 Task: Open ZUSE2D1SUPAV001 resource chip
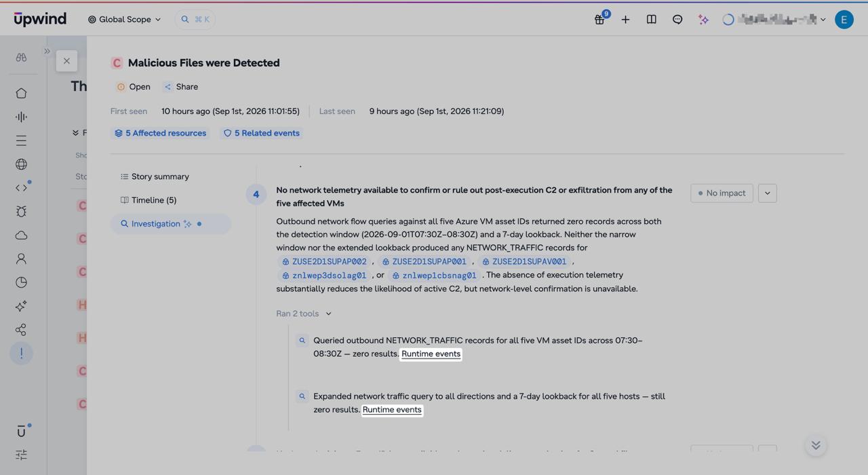click(x=524, y=261)
